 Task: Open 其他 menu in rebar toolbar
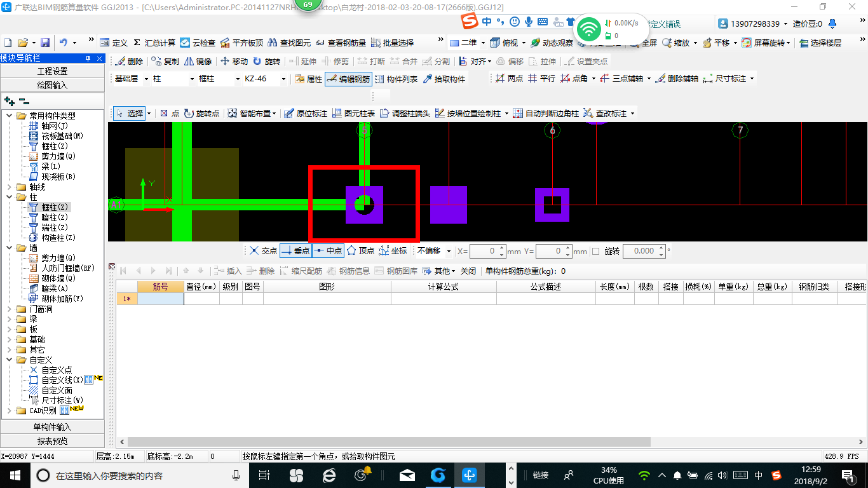[x=439, y=271]
